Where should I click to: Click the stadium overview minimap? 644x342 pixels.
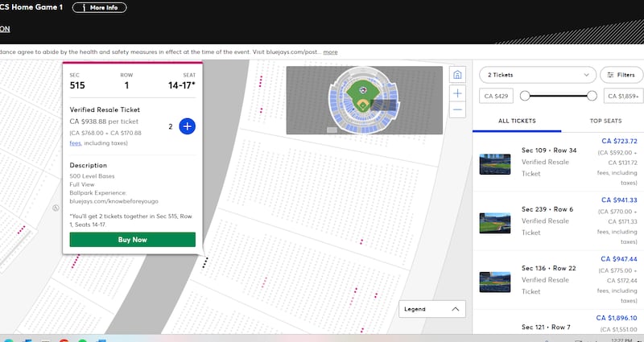(x=364, y=100)
